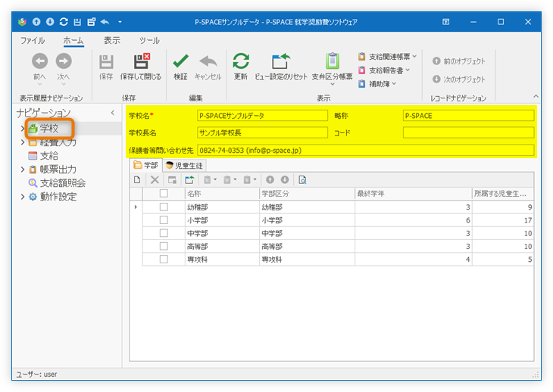Click 保存して閉じる in the ribbon
553x392 pixels.
(141, 67)
